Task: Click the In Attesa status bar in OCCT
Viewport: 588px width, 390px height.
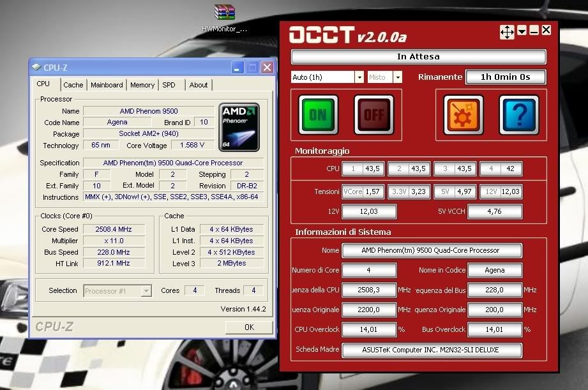Action: pos(419,57)
